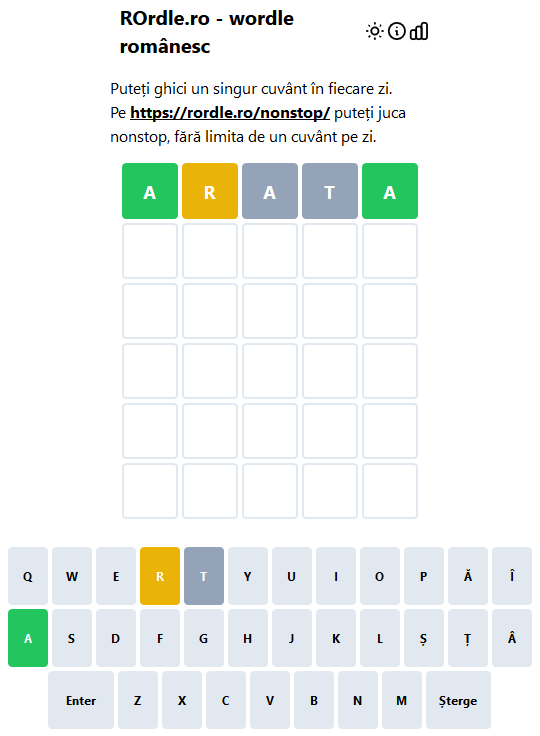Click the yellow R tile in first guess
540x736 pixels.
pos(210,191)
